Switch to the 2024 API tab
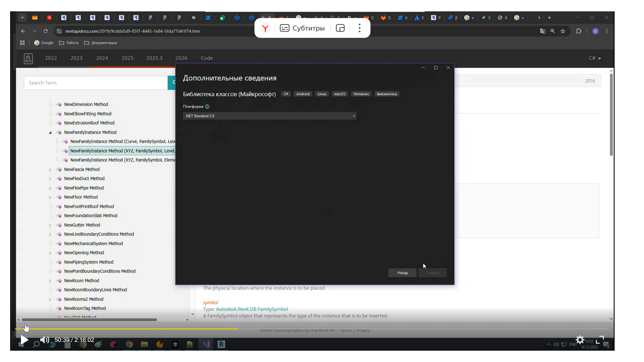 (x=102, y=58)
